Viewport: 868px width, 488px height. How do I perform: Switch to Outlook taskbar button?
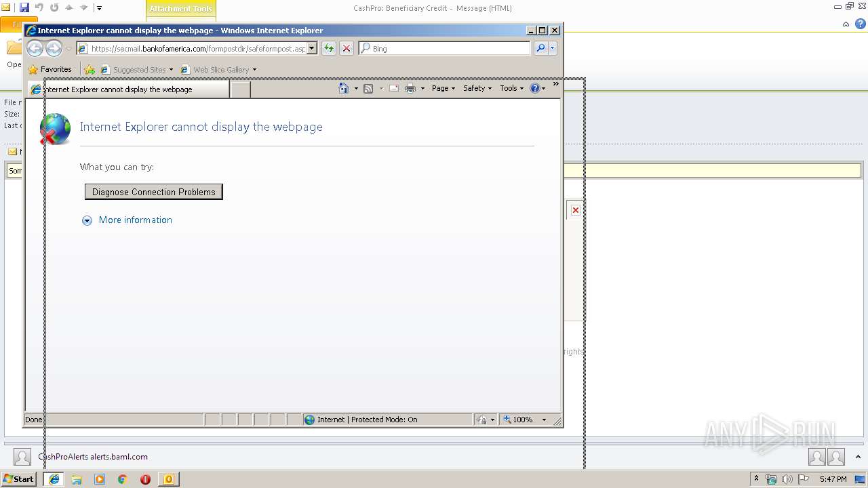pos(168,479)
